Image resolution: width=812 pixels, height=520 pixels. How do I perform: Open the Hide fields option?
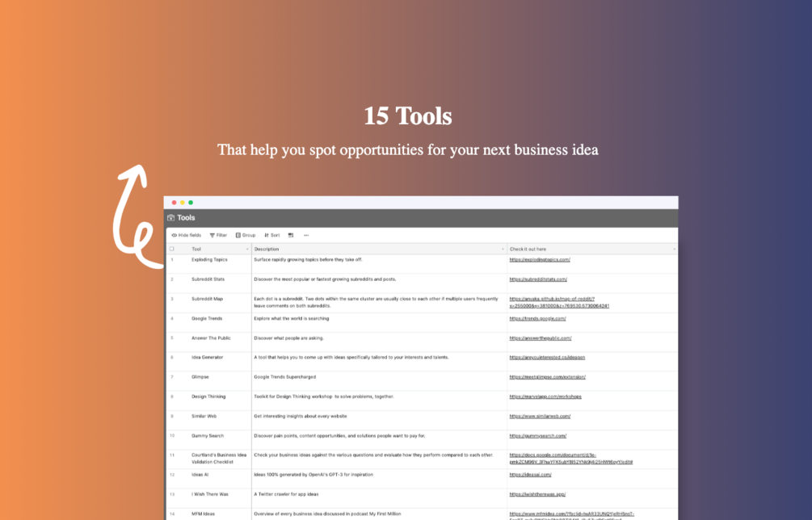(x=187, y=236)
